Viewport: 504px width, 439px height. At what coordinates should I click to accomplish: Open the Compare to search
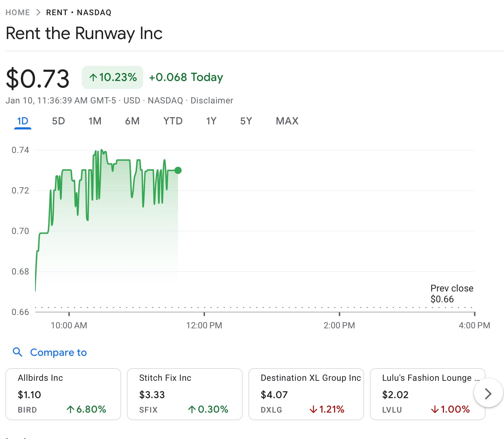pyautogui.click(x=50, y=352)
